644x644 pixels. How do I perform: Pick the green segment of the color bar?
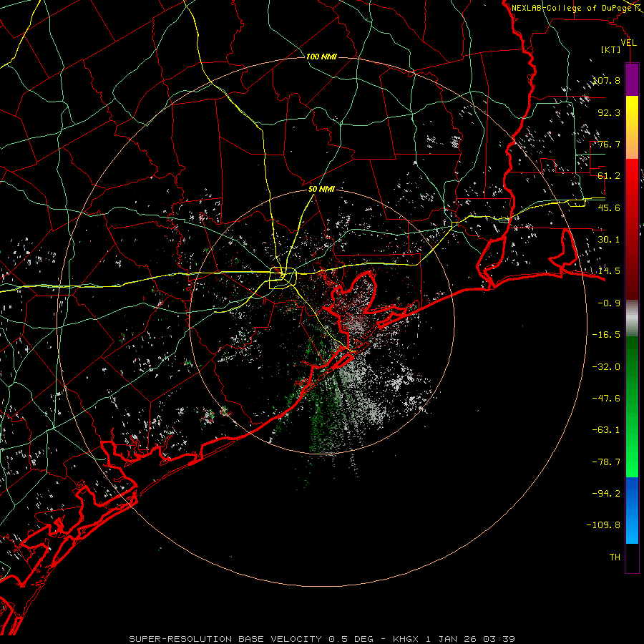632,406
